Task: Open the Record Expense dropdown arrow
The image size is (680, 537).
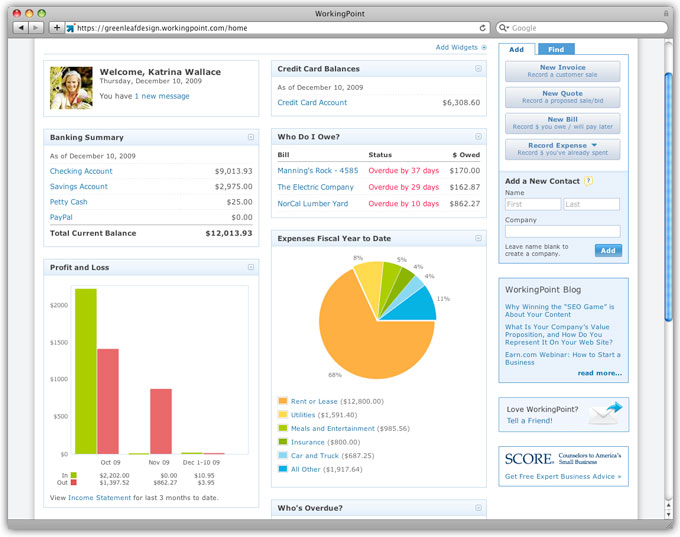Action: 594,145
